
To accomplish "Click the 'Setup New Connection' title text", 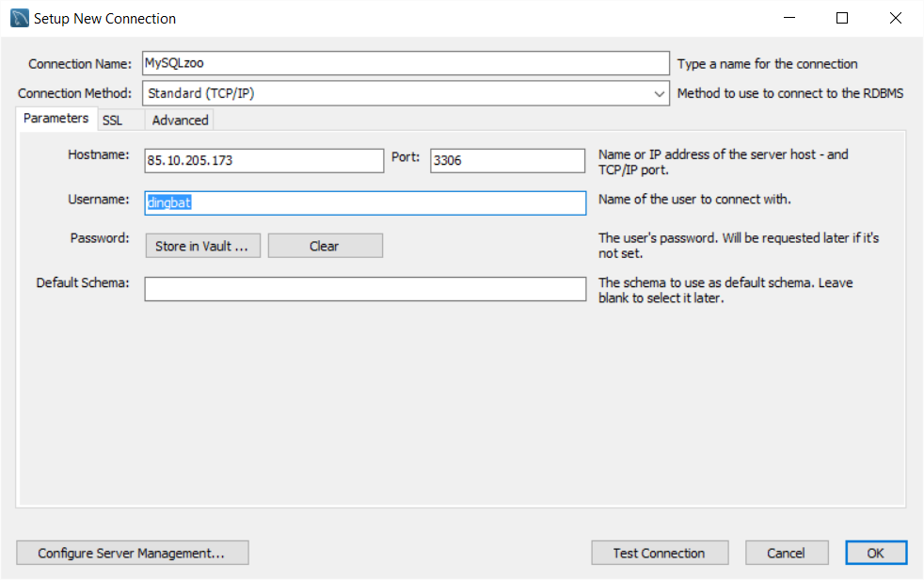I will (x=104, y=19).
